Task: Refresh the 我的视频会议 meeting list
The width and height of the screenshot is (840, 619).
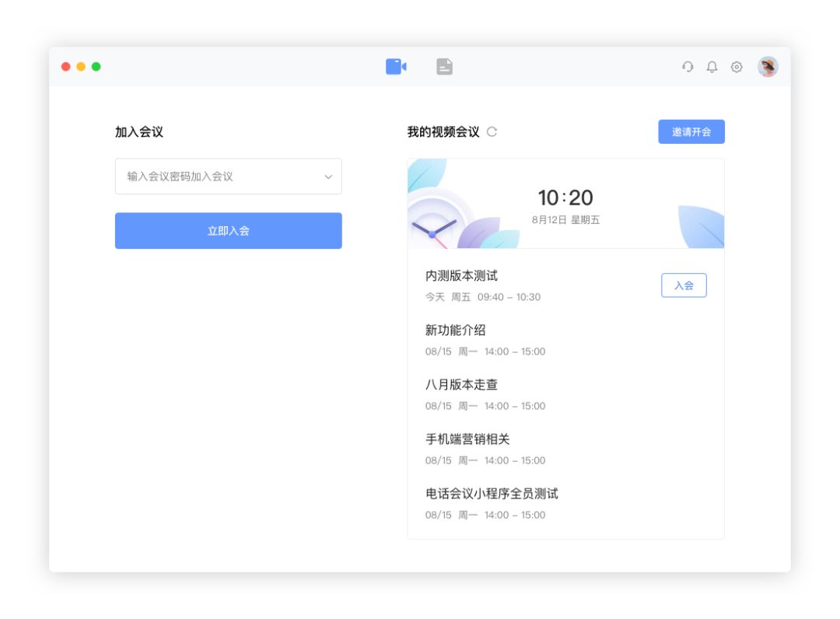Action: coord(492,131)
